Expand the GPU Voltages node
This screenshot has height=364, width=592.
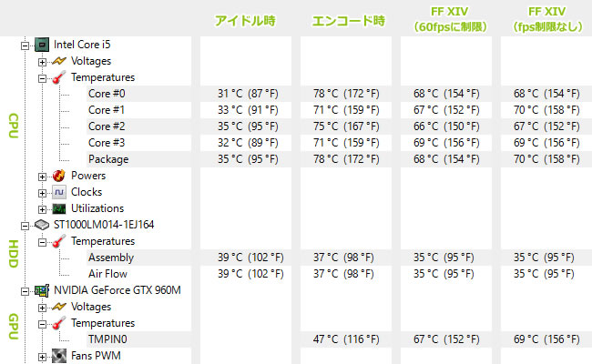coord(42,308)
